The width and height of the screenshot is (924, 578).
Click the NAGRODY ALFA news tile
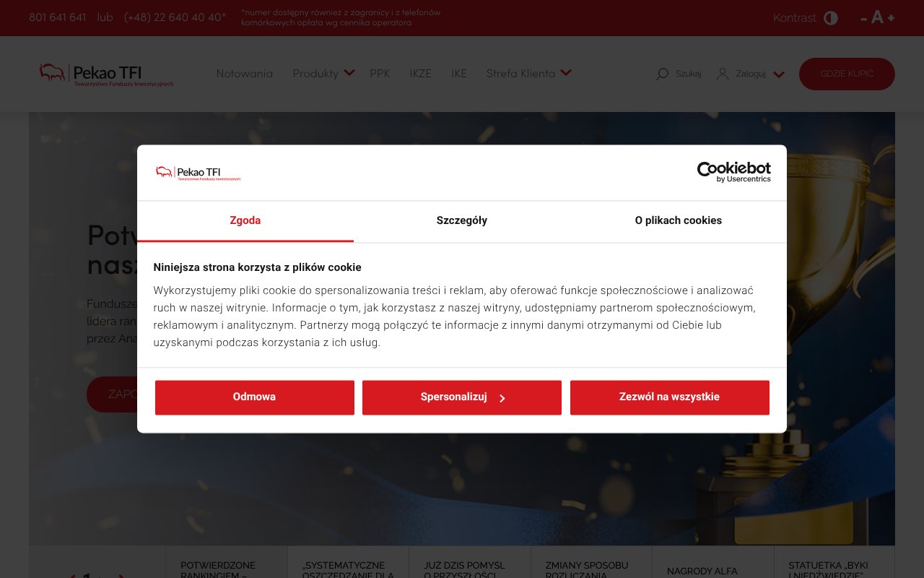pyautogui.click(x=712, y=570)
